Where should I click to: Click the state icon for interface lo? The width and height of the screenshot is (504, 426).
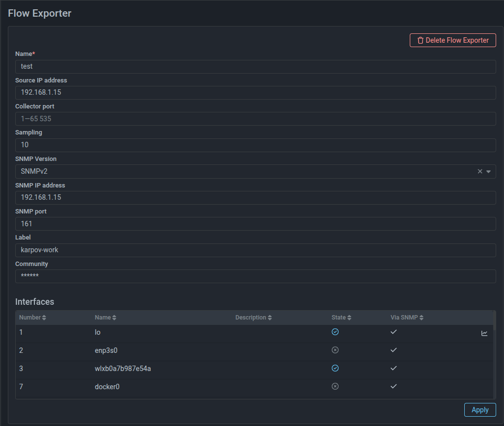(335, 332)
